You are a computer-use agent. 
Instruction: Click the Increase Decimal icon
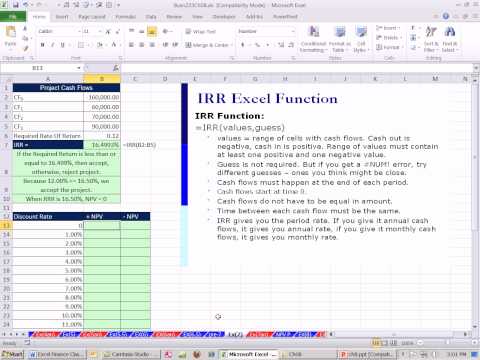[281, 45]
